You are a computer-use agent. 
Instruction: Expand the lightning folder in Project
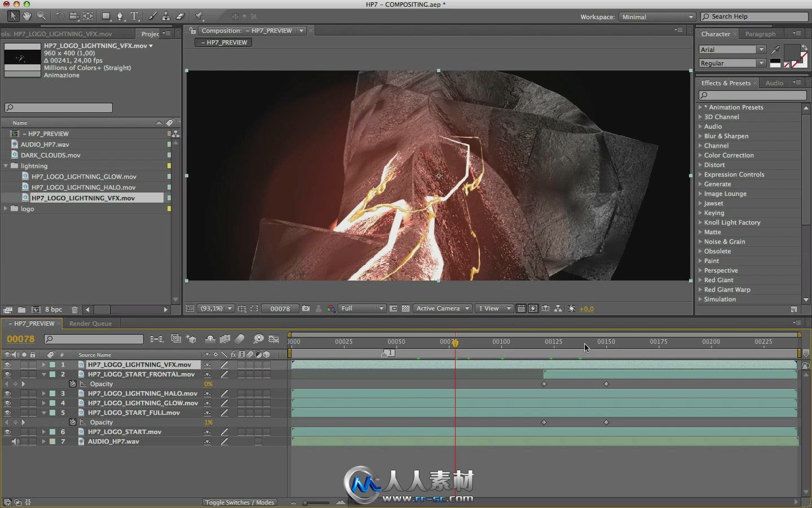tap(6, 166)
